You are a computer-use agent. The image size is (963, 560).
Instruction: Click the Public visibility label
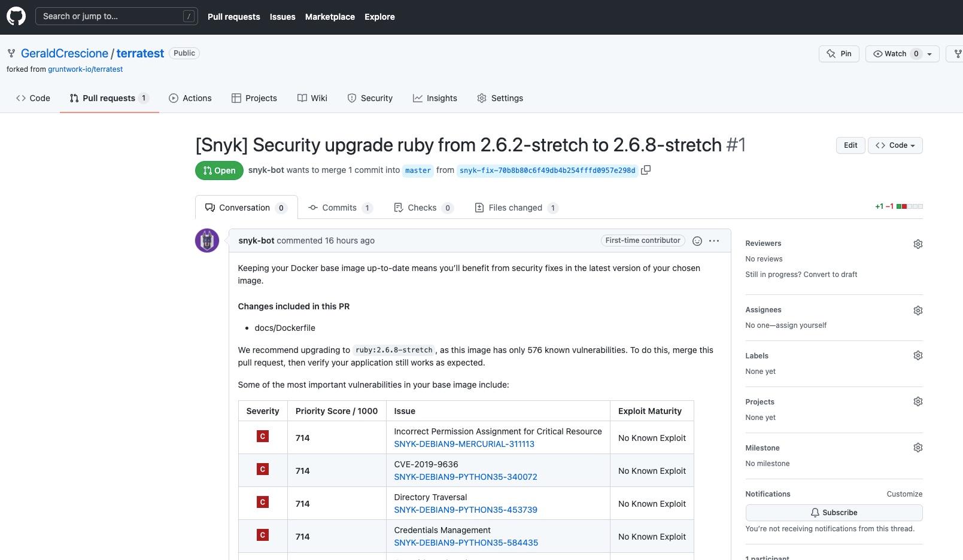click(184, 53)
